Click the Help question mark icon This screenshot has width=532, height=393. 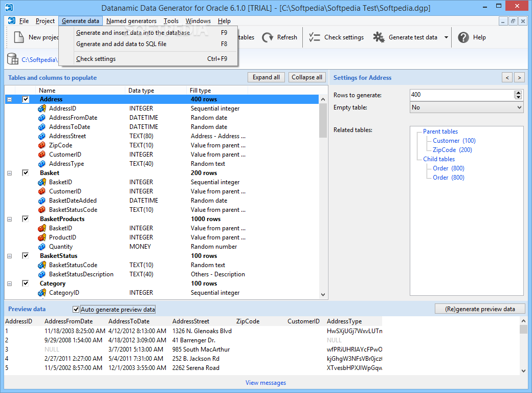tap(463, 37)
